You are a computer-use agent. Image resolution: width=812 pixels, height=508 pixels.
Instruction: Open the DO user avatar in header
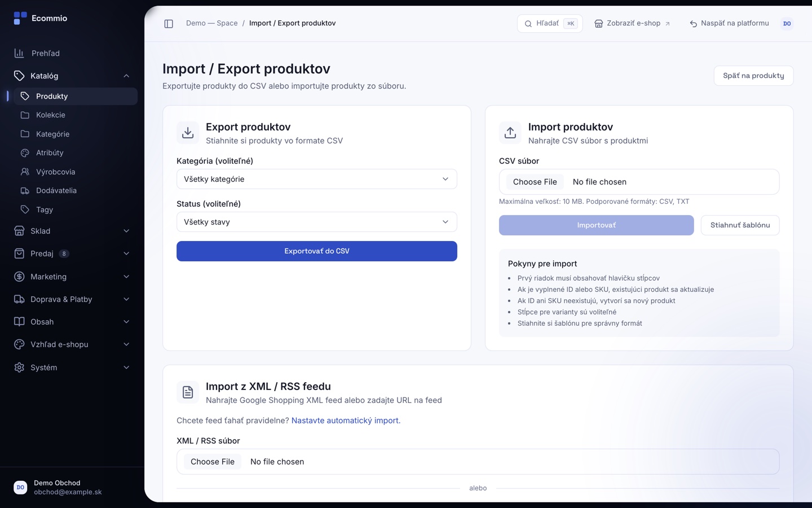point(787,23)
